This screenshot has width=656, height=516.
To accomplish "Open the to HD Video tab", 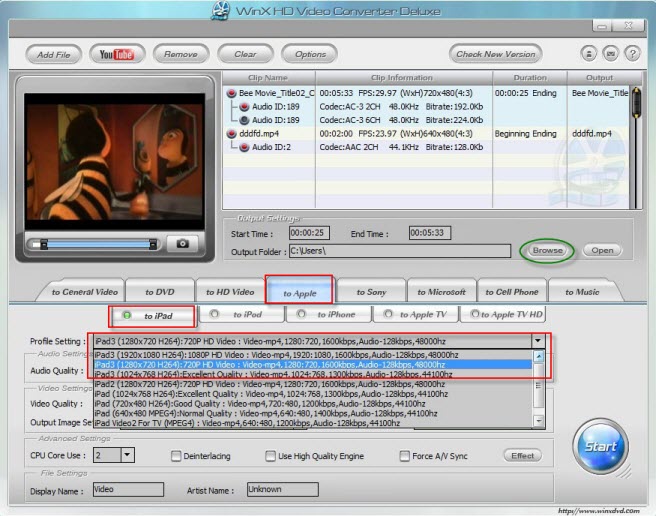I will click(230, 292).
